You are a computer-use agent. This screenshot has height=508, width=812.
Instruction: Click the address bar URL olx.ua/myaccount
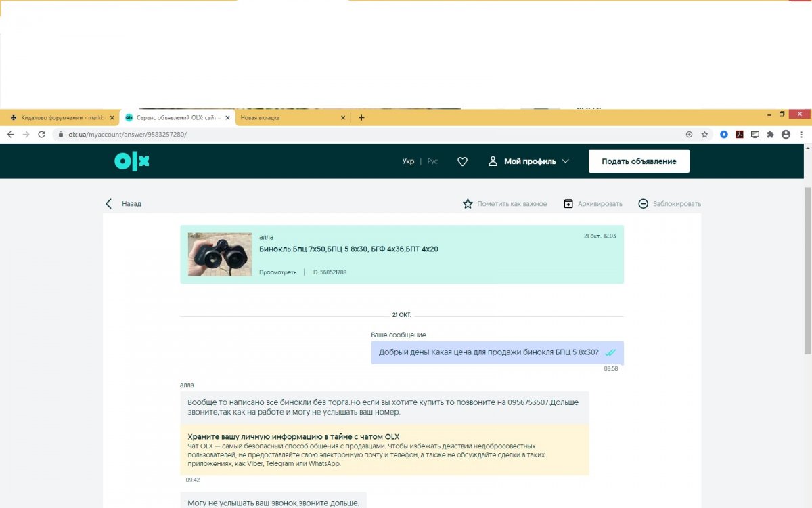tap(127, 135)
